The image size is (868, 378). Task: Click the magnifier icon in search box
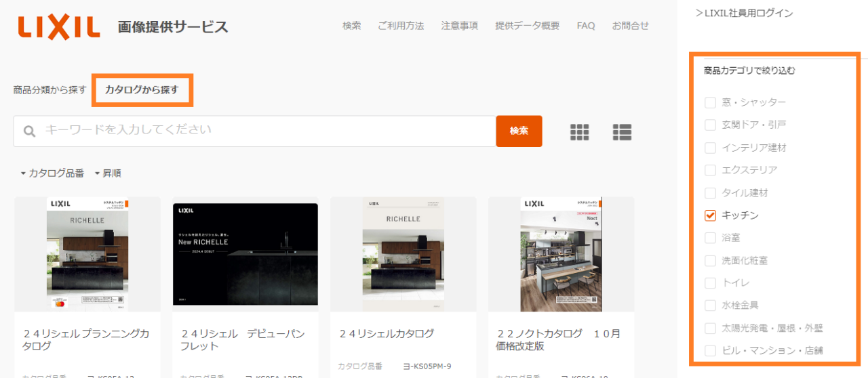point(29,131)
